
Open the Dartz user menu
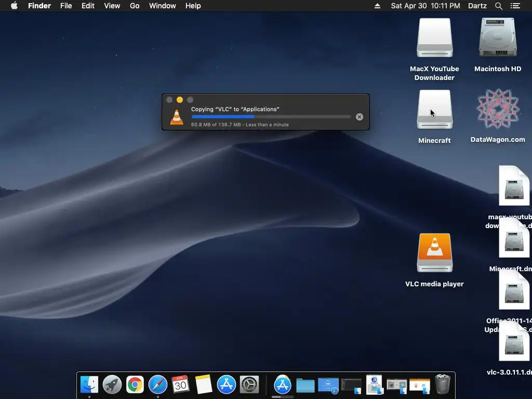click(477, 6)
